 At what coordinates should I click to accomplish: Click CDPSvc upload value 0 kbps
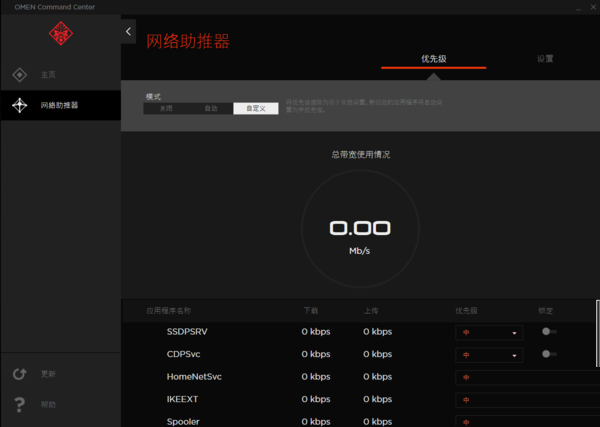pyautogui.click(x=378, y=354)
